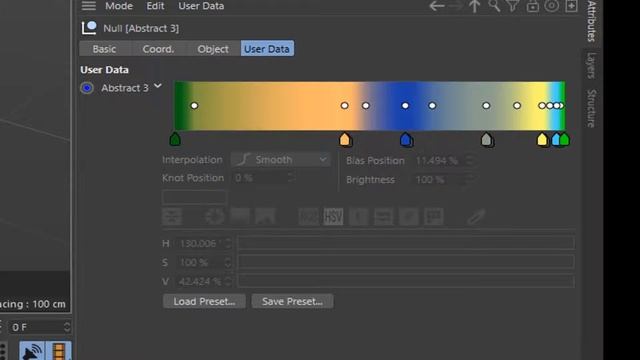
Task: Enable the Kelvin temperature icon
Action: tap(358, 217)
